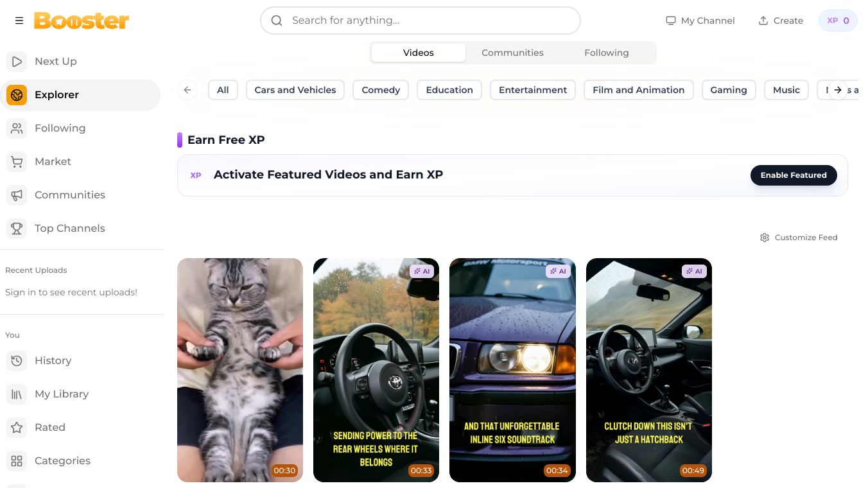Click the Earn Free XP heading
Viewport: 868px width, 488px height.
[x=226, y=140]
